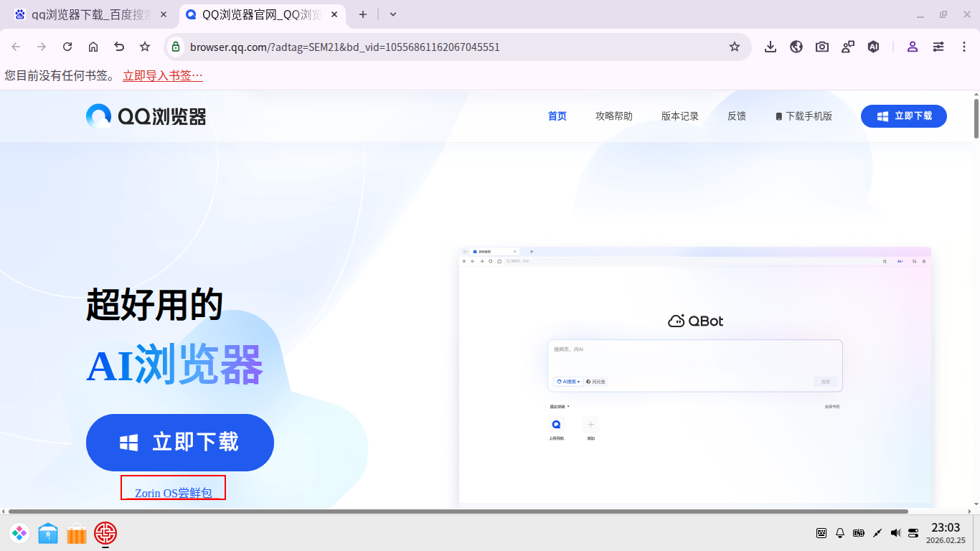Open the browser home page button
980x551 pixels.
(x=93, y=47)
